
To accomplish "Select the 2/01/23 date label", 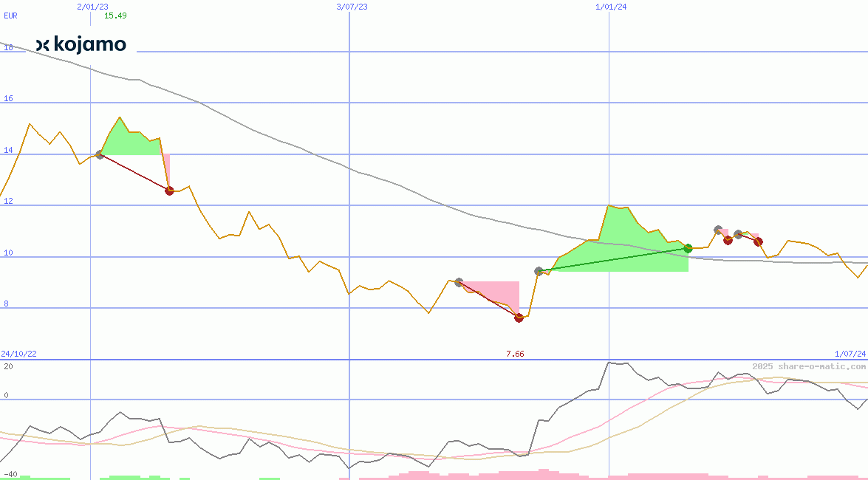I will [x=92, y=7].
